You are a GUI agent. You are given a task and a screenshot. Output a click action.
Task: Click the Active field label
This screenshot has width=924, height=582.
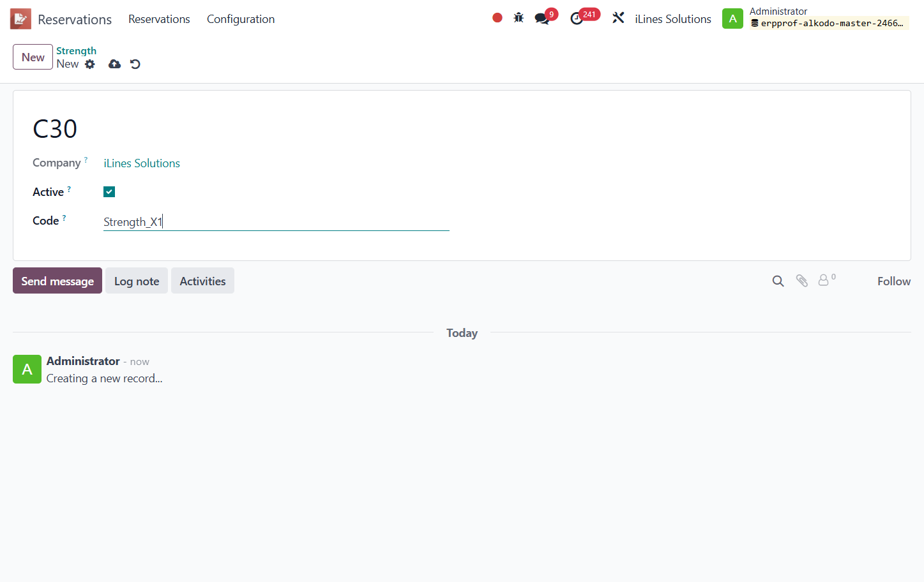[48, 192]
